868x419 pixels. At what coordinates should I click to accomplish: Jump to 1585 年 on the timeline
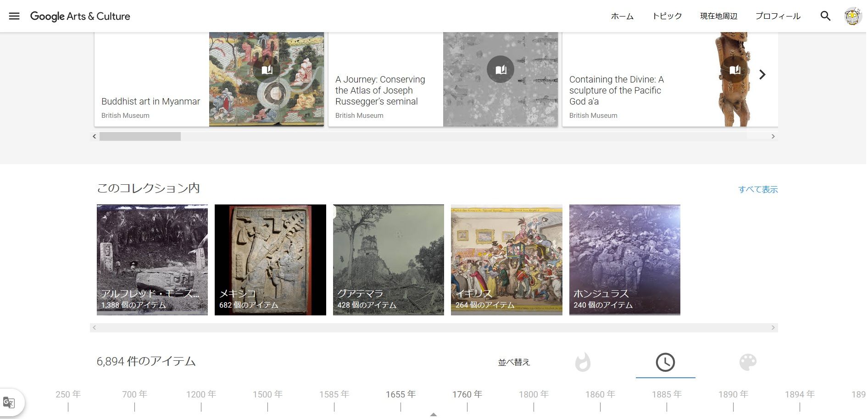[334, 394]
